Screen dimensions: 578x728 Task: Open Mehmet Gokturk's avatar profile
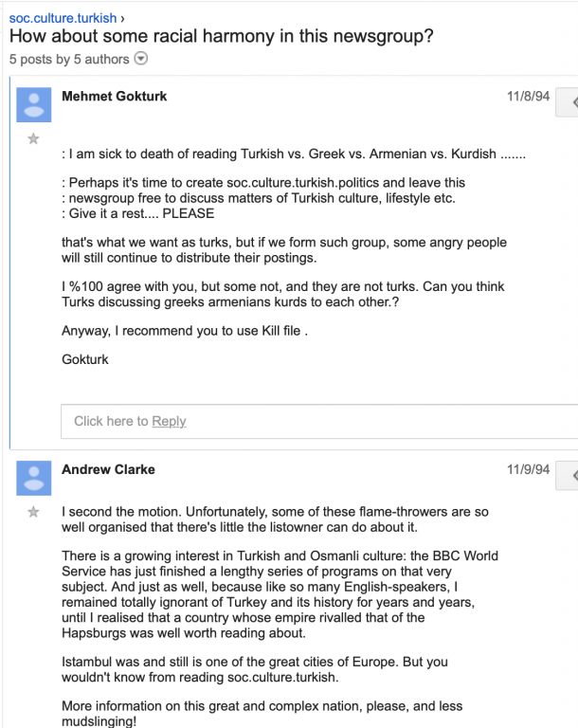[34, 105]
